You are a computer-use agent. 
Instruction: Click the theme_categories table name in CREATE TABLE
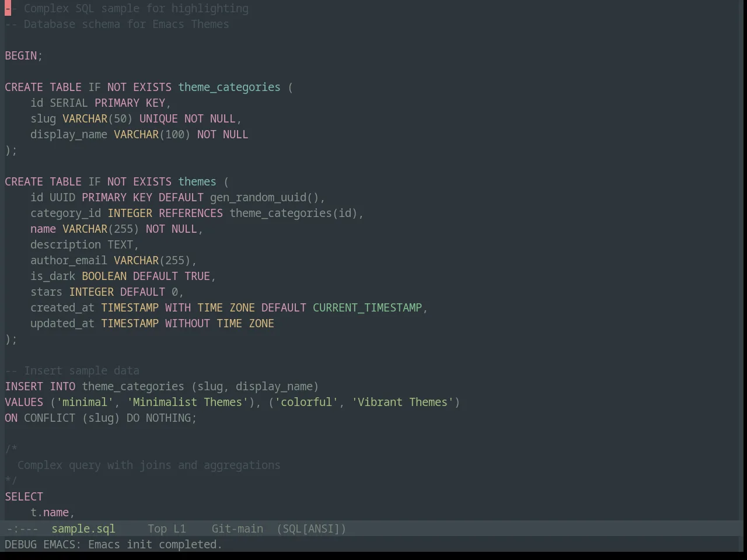click(x=229, y=87)
